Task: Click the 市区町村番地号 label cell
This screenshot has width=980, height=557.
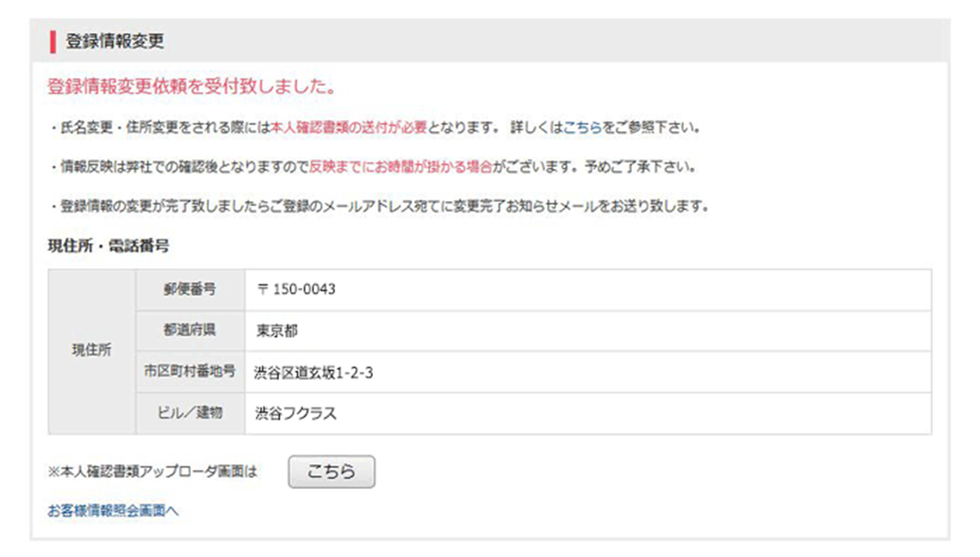Action: (x=190, y=372)
